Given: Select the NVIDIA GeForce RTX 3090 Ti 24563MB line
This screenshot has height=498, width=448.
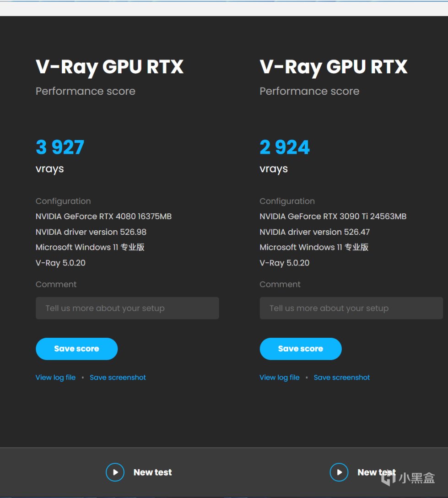Looking at the screenshot, I should point(333,217).
